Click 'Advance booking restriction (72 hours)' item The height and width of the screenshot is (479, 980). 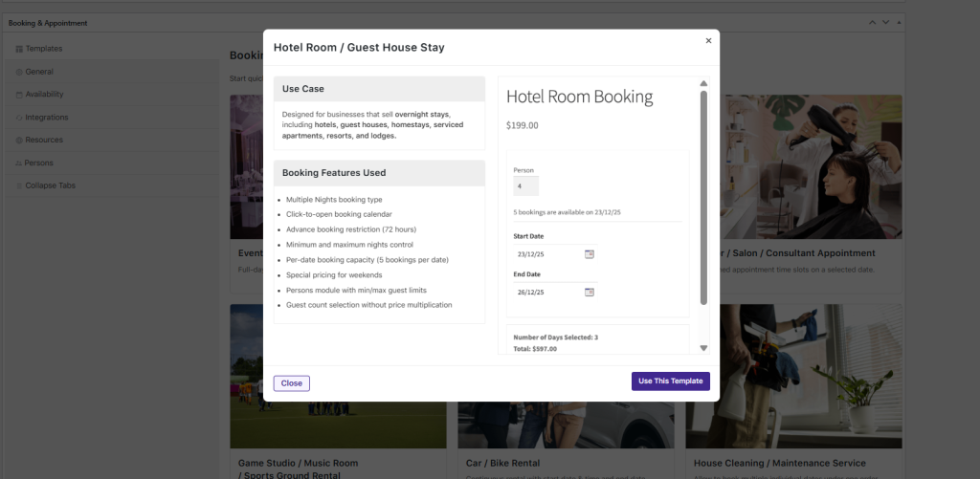tap(351, 229)
